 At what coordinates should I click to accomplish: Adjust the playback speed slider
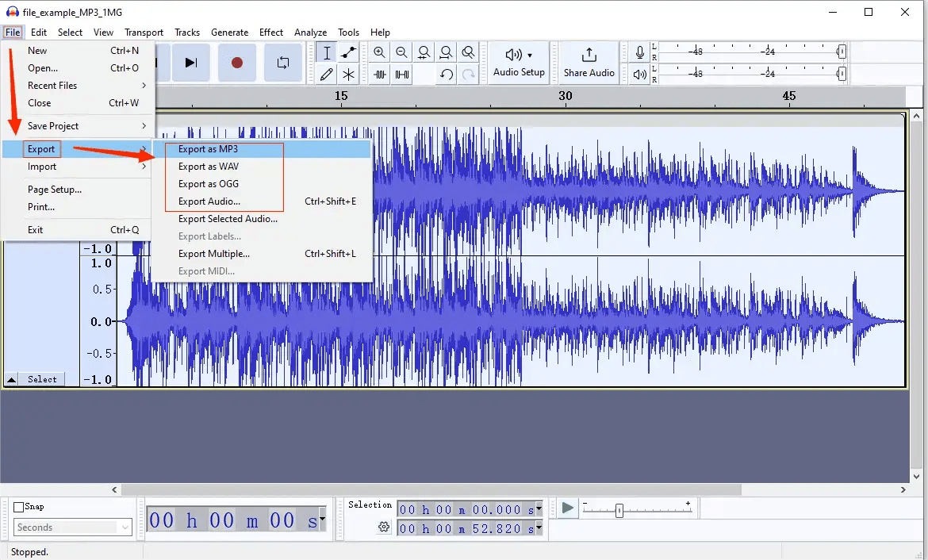pyautogui.click(x=619, y=510)
